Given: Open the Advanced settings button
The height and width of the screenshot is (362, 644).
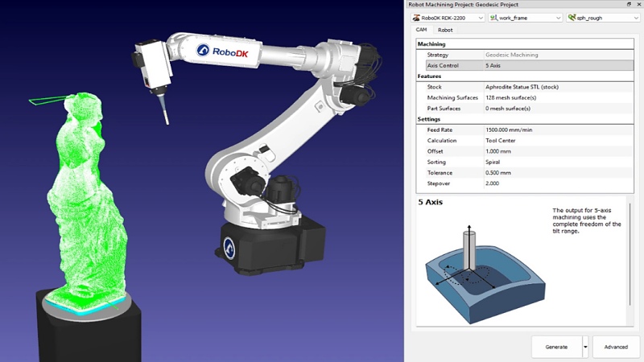Looking at the screenshot, I should click(616, 347).
